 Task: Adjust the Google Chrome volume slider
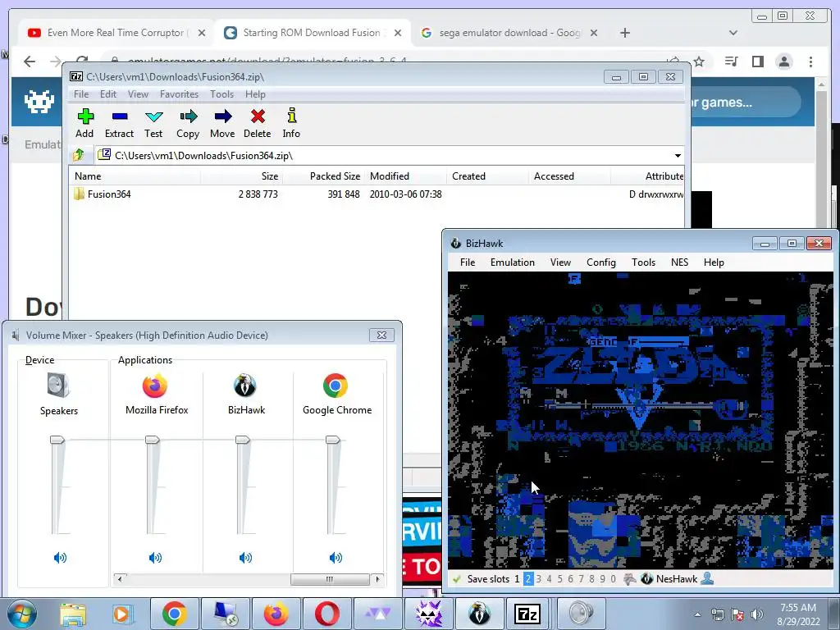tap(333, 440)
